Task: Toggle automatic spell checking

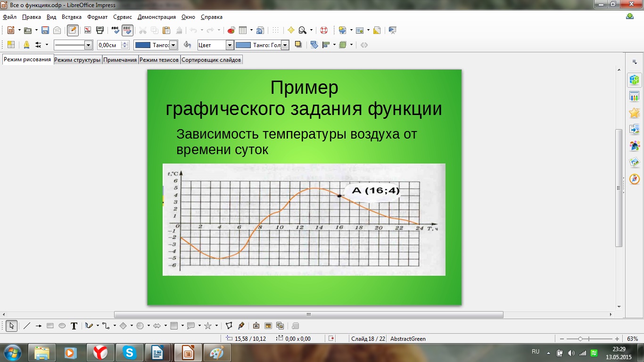Action: (x=127, y=30)
